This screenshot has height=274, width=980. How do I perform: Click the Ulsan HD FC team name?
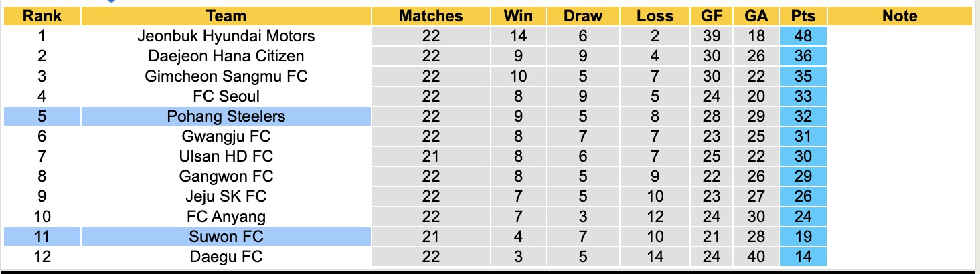(x=226, y=156)
